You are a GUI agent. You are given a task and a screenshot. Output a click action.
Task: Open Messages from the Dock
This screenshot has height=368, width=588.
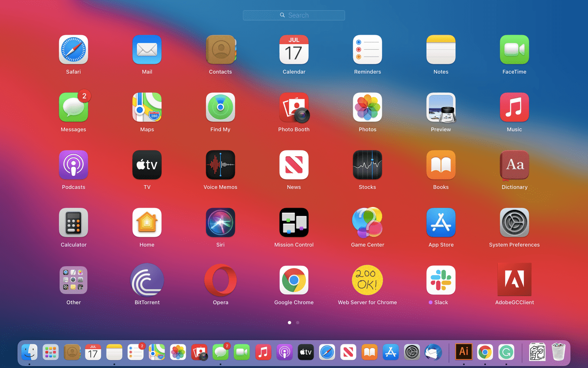pyautogui.click(x=220, y=352)
